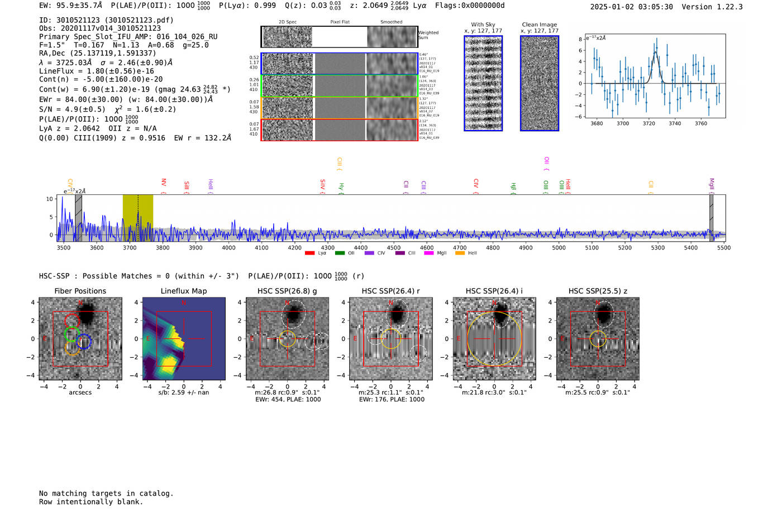Click the 'EW: 95.9±35.7Å' header value
Image resolution: width=782 pixels, height=532 pixels.
[x=71, y=6]
